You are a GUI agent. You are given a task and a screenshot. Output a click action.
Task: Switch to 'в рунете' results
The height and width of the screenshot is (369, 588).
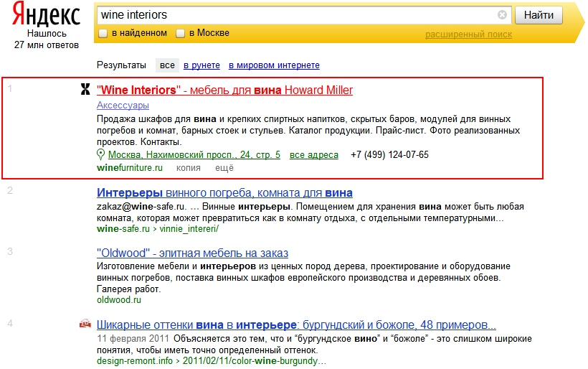pos(201,65)
